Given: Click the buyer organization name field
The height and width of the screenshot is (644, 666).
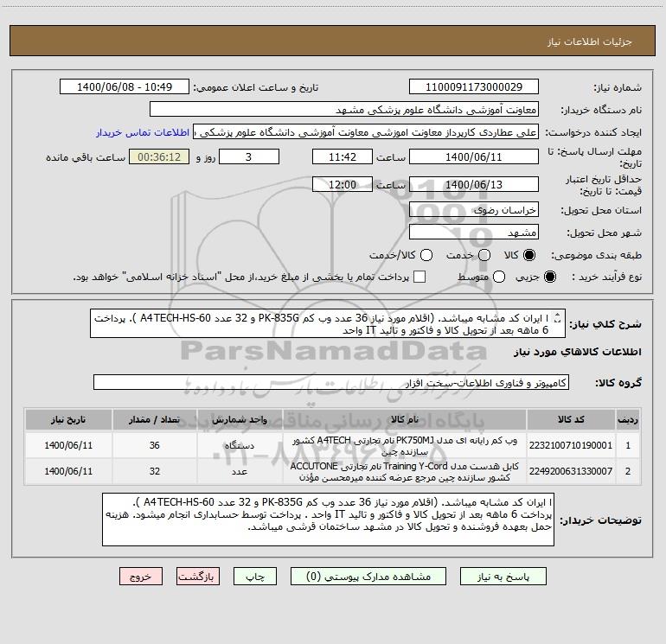Looking at the screenshot, I should point(344,110).
